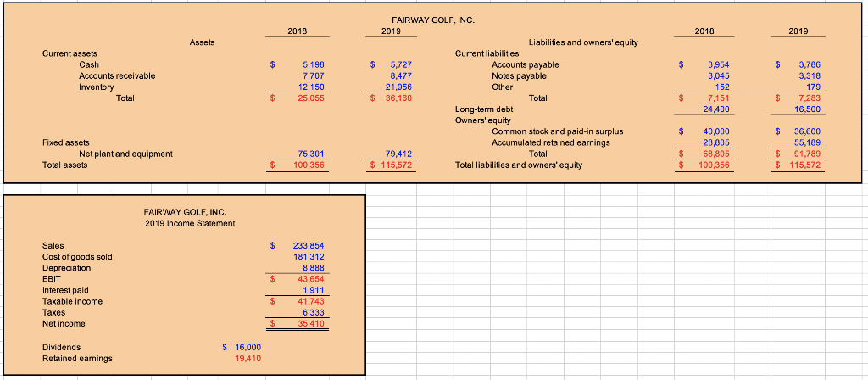Select the Sales label
Screen dimensions: 868x380
[53, 245]
